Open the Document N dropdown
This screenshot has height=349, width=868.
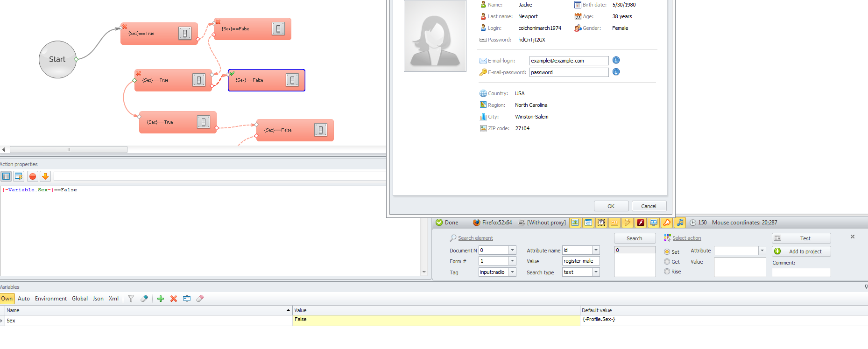[x=512, y=250]
